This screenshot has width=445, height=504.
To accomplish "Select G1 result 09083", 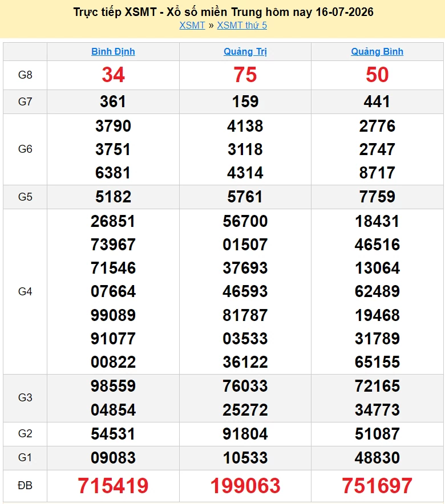I will point(113,458).
